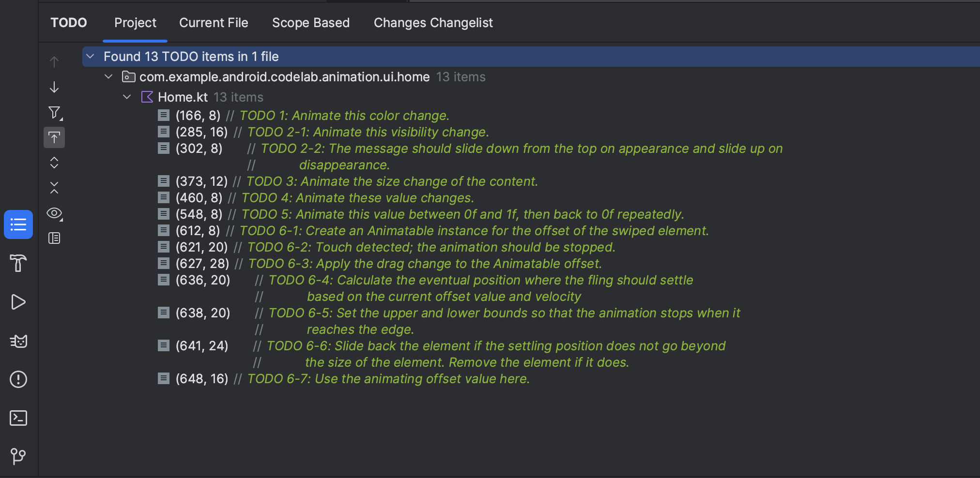Open the Git version control panel
The image size is (980, 478).
18,456
